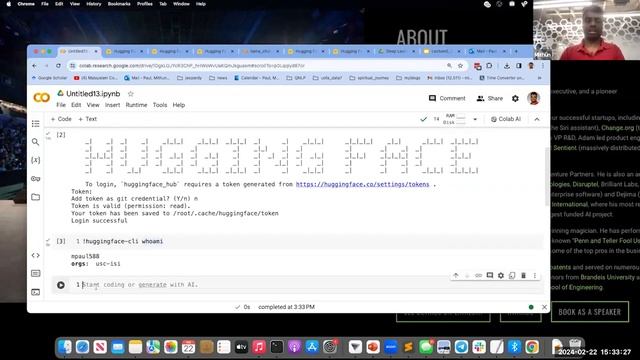640x360 pixels.
Task: Open Colab AI button
Action: pos(506,119)
